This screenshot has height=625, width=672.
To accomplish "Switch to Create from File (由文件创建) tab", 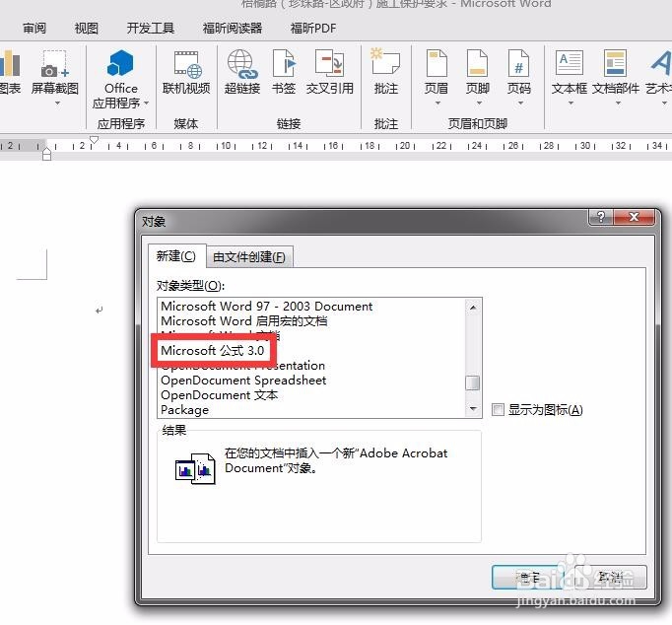I will tap(249, 256).
